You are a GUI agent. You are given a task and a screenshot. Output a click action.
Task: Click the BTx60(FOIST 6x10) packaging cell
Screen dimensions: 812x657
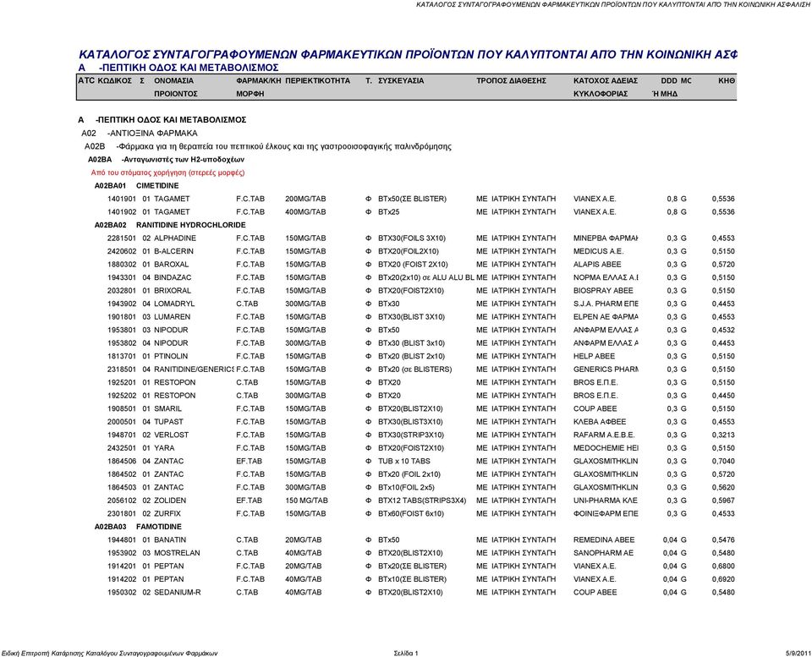411,513
